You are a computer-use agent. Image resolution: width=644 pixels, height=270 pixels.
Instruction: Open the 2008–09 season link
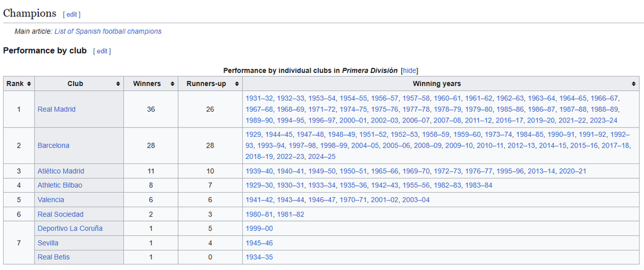[428, 146]
